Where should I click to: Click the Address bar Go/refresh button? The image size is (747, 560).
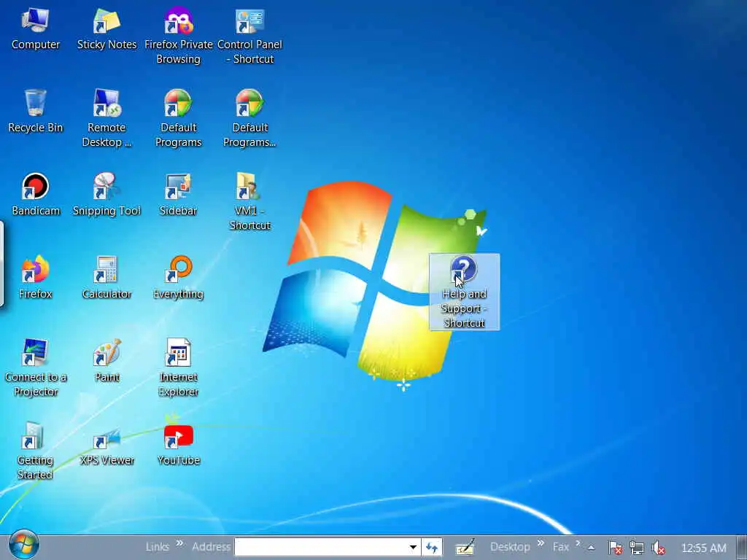pyautogui.click(x=432, y=548)
